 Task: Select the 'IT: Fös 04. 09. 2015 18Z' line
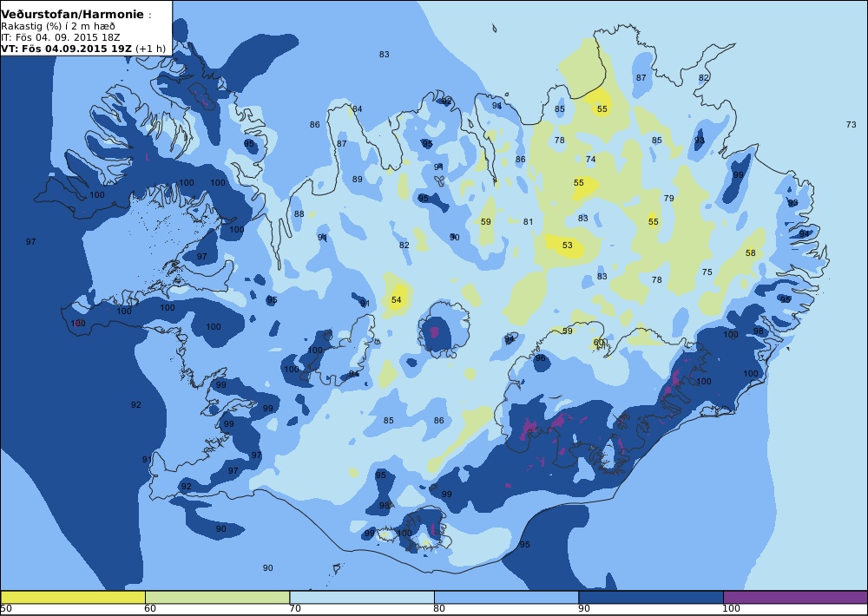pyautogui.click(x=60, y=37)
